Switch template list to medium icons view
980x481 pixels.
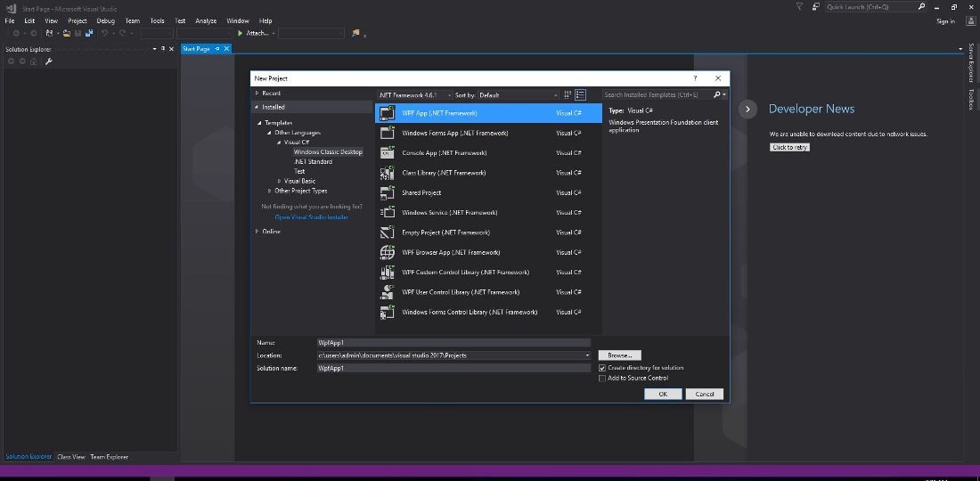point(581,95)
